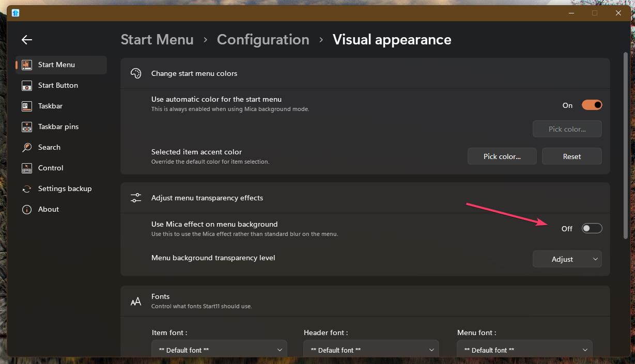Click the vertical scrollbar on the right
This screenshot has width=635, height=364.
coord(626,145)
